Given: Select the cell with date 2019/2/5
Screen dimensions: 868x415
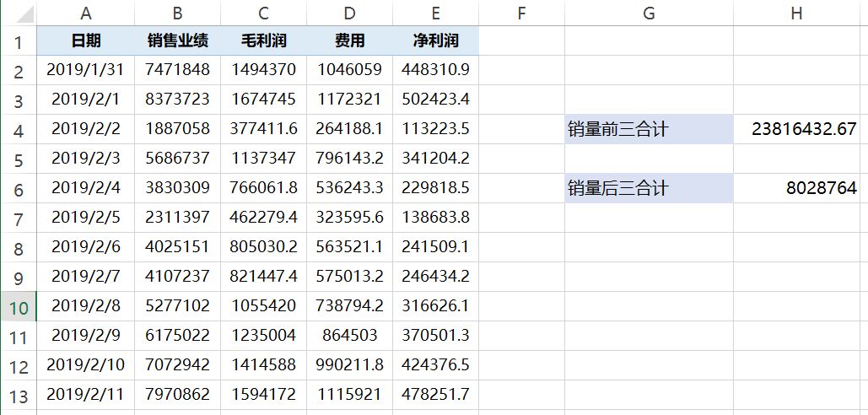Looking at the screenshot, I should coord(86,218).
